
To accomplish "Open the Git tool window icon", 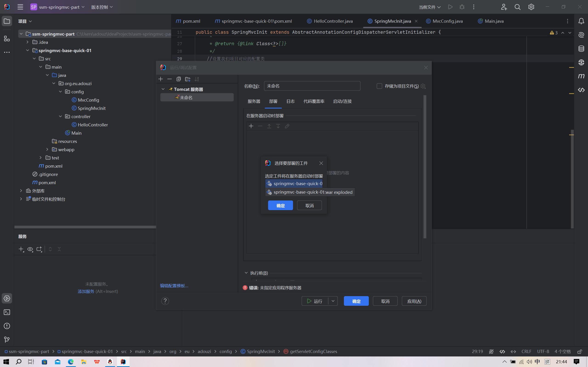I will 7,339.
